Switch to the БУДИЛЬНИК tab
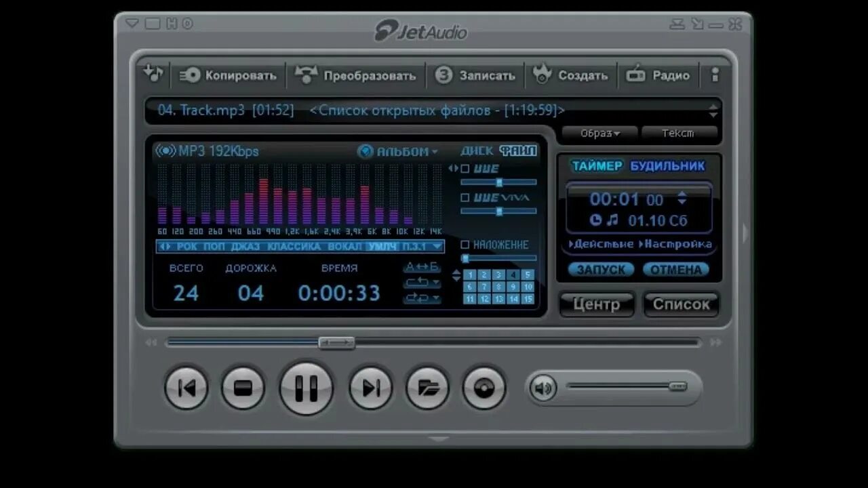The height and width of the screenshot is (488, 868). [668, 166]
